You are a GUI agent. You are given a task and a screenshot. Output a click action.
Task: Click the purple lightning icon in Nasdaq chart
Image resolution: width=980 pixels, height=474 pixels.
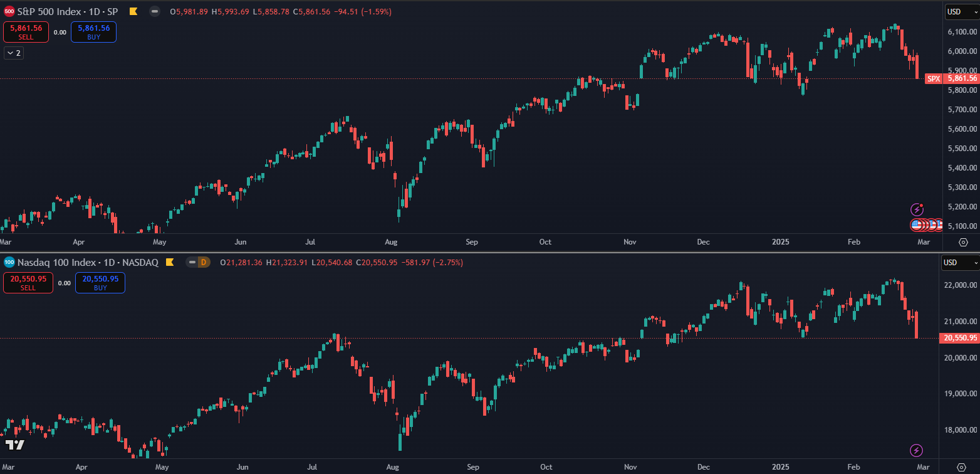916,450
